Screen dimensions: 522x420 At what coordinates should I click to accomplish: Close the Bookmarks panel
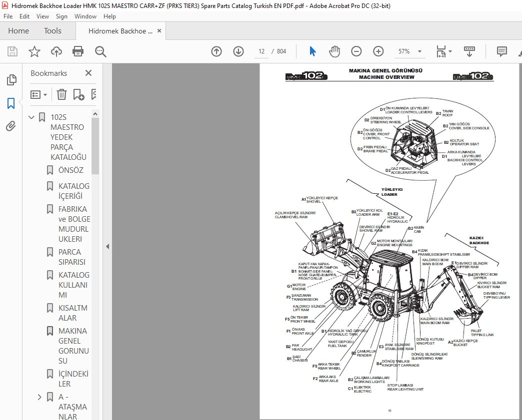tap(88, 73)
